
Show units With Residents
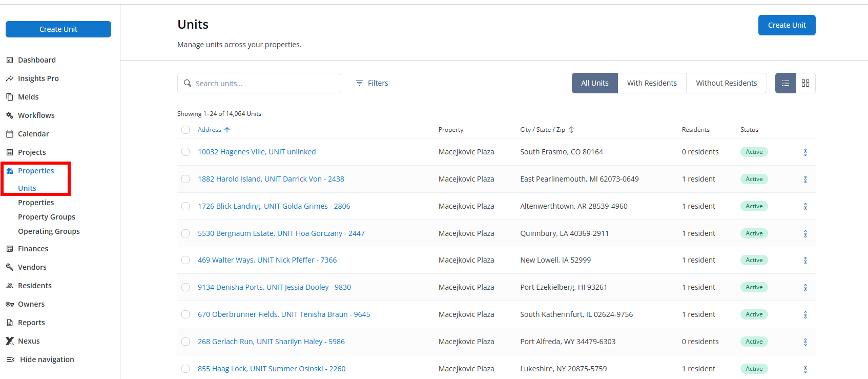pyautogui.click(x=652, y=83)
